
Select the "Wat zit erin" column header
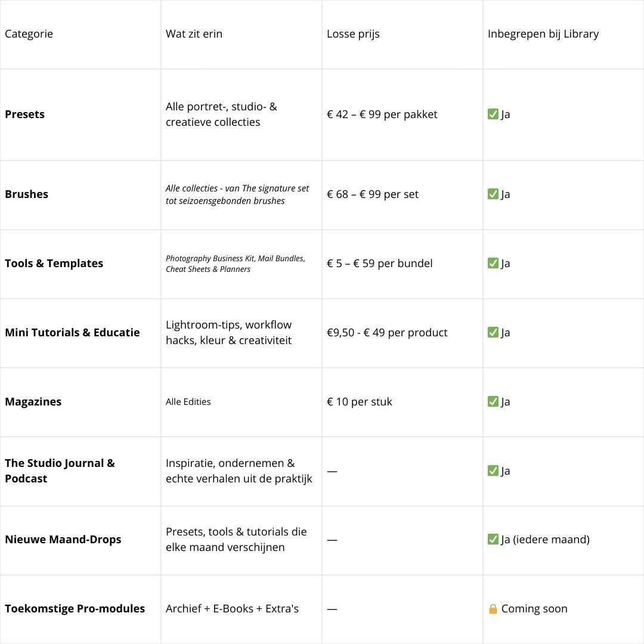point(194,33)
